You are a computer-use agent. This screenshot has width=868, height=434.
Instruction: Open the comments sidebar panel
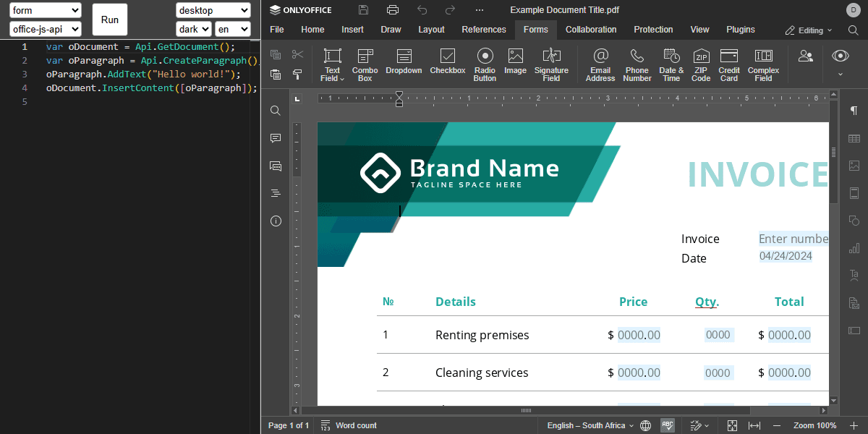pos(276,138)
